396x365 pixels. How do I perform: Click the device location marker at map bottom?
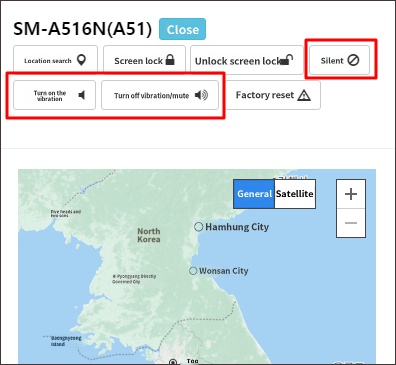173,362
